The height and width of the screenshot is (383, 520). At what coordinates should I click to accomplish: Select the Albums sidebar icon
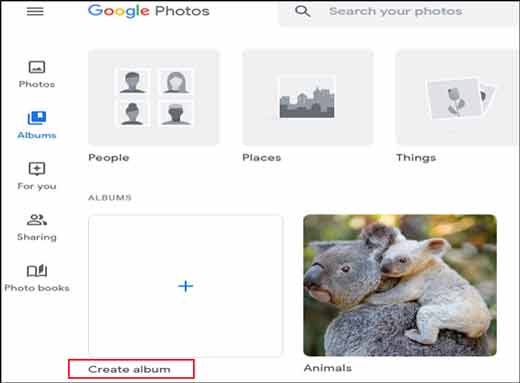point(37,118)
